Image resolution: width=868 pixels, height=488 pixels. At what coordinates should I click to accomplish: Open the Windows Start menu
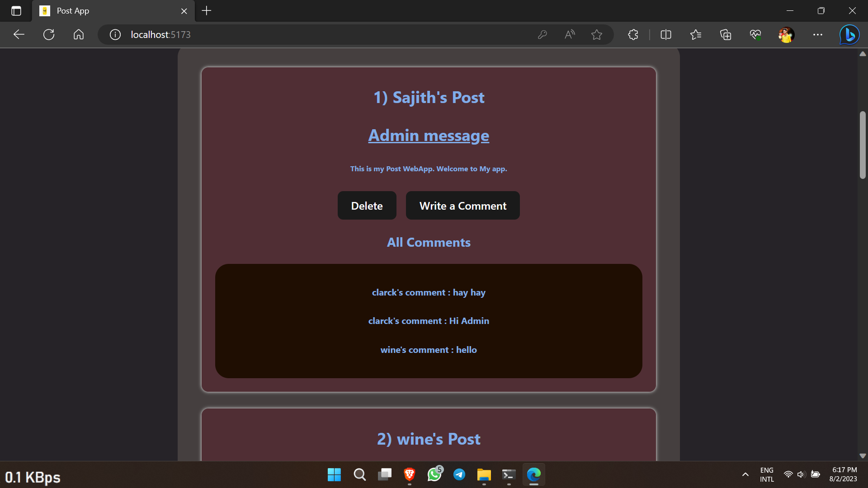334,475
